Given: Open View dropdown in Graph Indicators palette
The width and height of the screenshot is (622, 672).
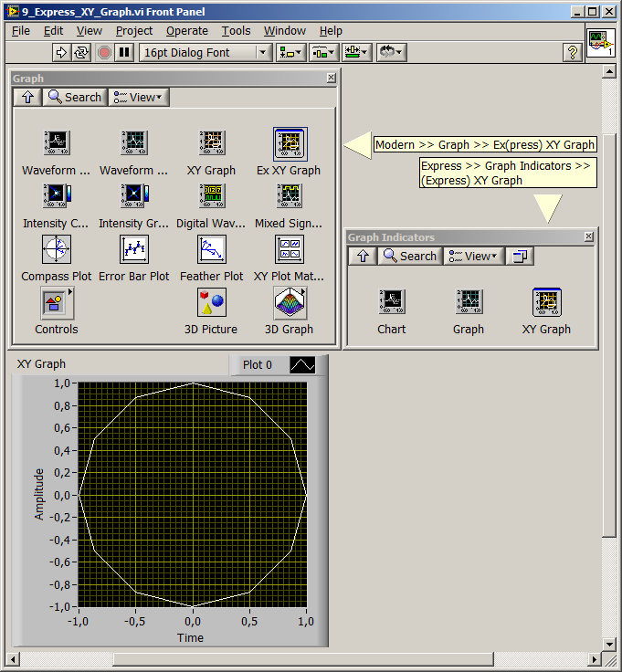Looking at the screenshot, I should (x=474, y=257).
